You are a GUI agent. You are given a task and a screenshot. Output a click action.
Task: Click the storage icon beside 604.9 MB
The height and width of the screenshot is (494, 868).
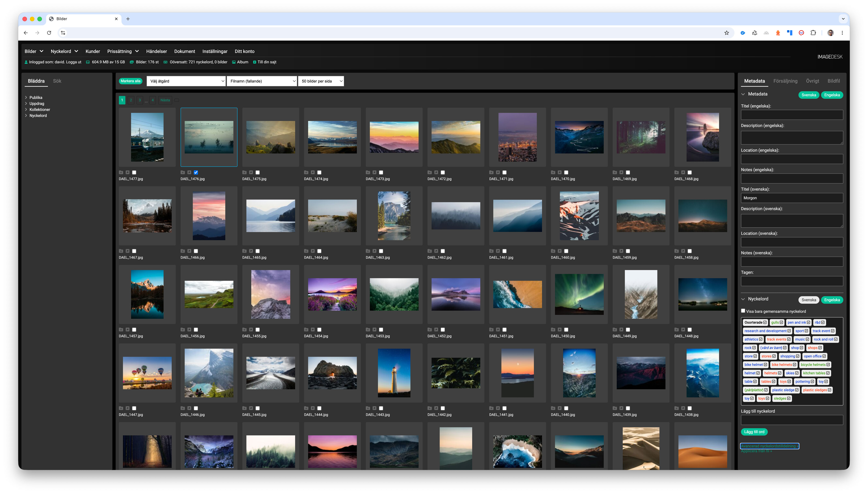(x=88, y=62)
